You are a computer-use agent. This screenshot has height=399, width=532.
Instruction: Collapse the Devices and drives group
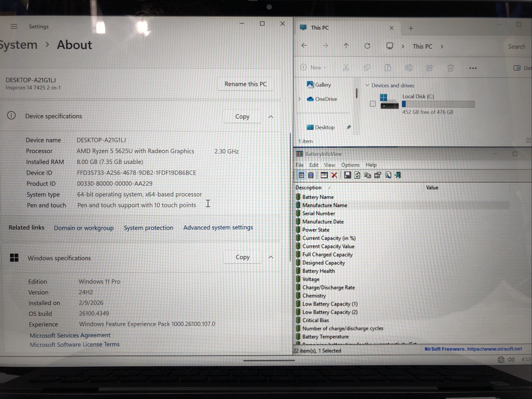click(x=367, y=85)
